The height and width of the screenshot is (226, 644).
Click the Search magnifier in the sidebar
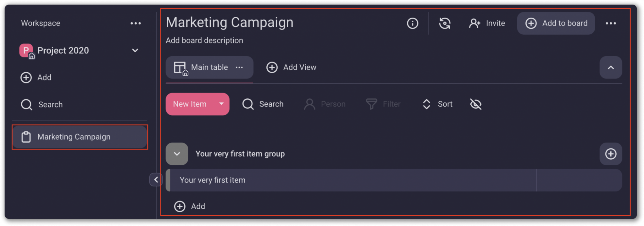pyautogui.click(x=26, y=104)
